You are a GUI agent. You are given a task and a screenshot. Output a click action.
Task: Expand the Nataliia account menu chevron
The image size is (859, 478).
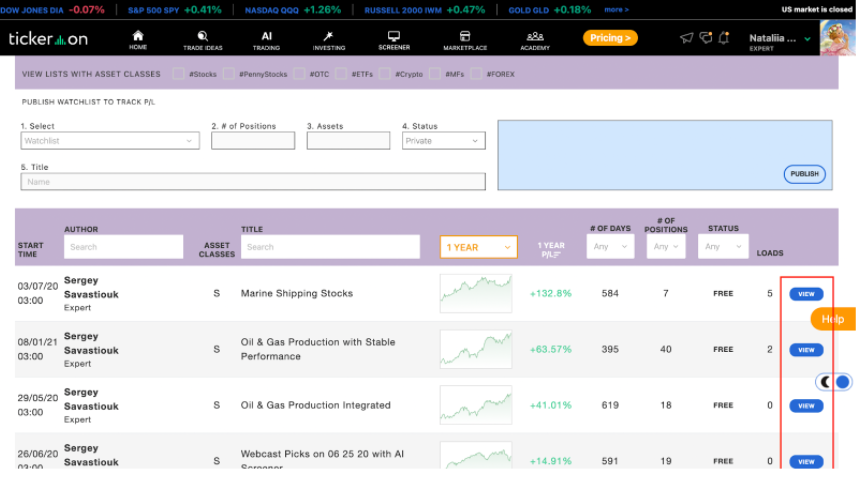(808, 39)
